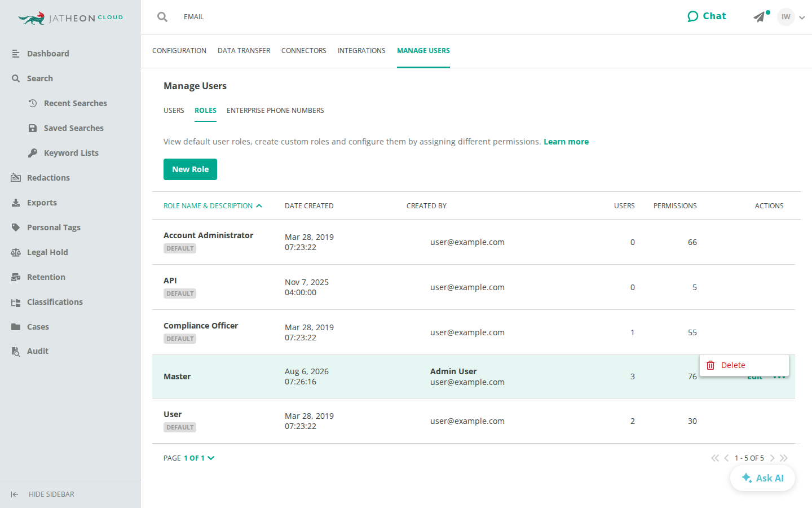Viewport: 812px width, 508px height.
Task: Open Recent Searches
Action: coord(75,103)
